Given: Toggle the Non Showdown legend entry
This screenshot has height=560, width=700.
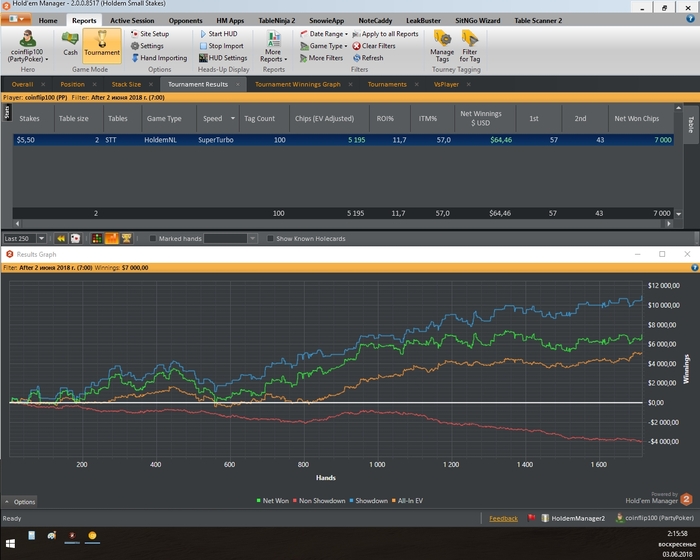Looking at the screenshot, I should point(319,501).
